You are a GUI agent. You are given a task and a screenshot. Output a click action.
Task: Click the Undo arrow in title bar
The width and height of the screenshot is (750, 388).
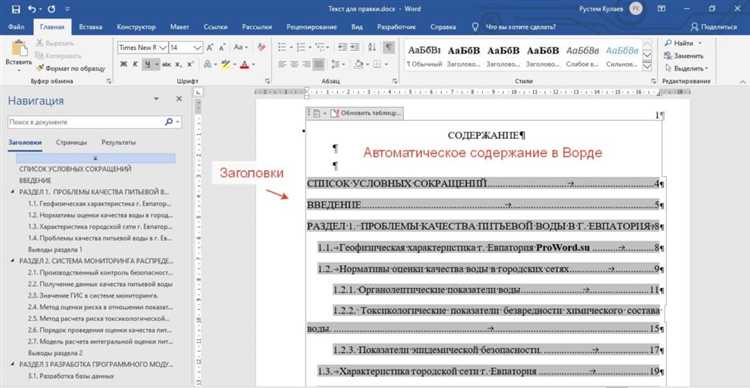[x=33, y=9]
